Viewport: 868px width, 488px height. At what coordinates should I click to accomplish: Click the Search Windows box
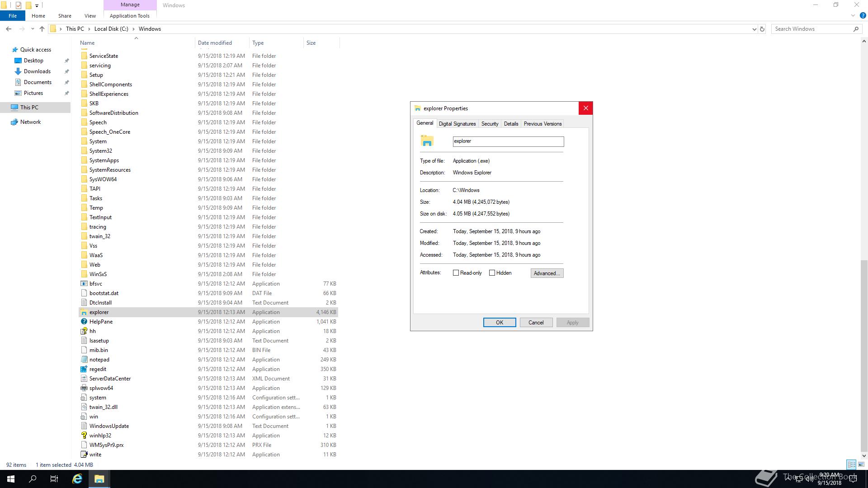coord(812,29)
